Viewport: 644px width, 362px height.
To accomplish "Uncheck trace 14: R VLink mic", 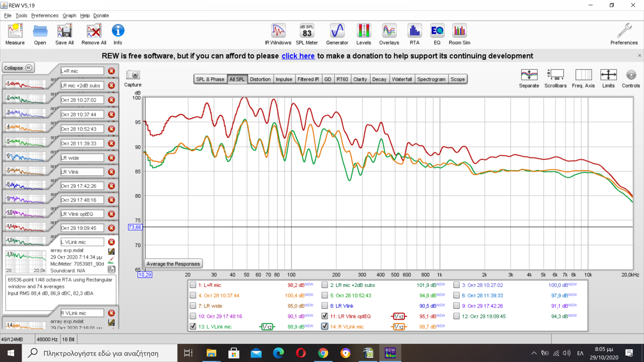I will (325, 326).
